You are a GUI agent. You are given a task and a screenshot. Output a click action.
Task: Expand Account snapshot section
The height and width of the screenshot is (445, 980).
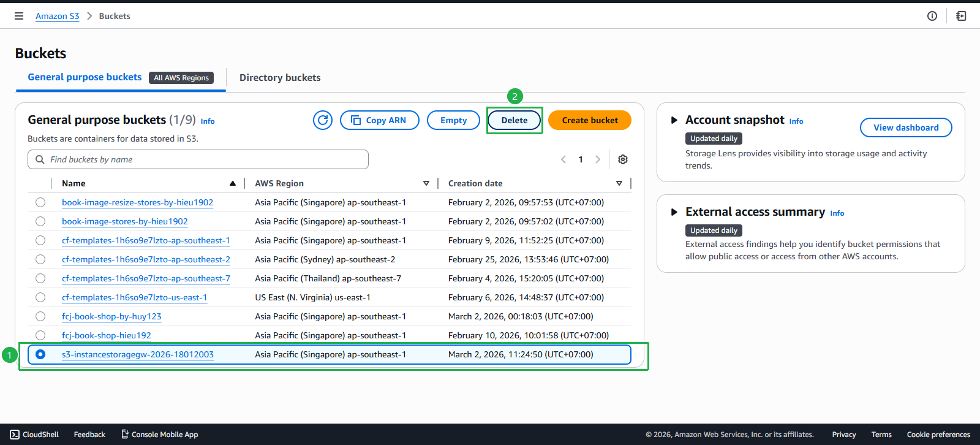(x=674, y=120)
